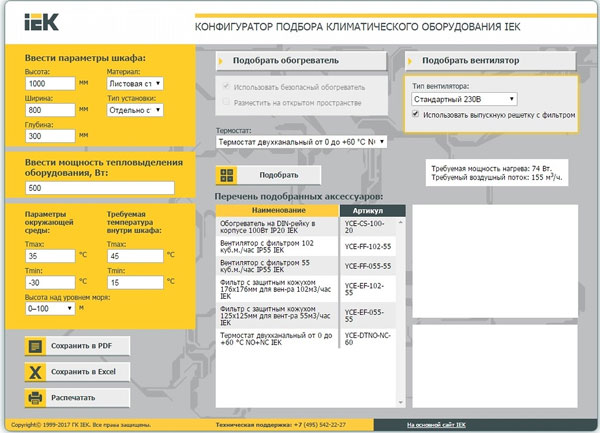Viewport: 600px width, 433px height.
Task: Open the Термостат dropdown
Action: click(301, 142)
